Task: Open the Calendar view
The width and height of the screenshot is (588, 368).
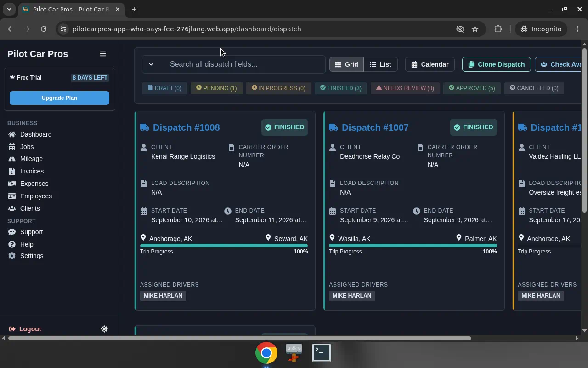Action: [430, 64]
